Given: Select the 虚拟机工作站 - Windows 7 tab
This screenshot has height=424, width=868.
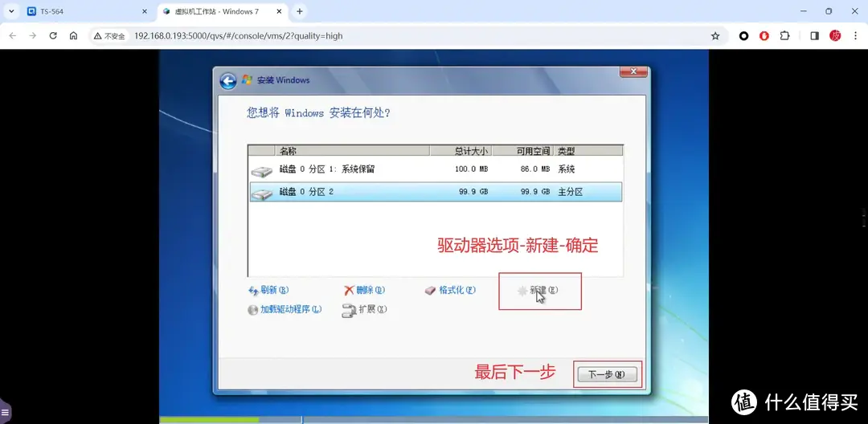Looking at the screenshot, I should [x=223, y=11].
